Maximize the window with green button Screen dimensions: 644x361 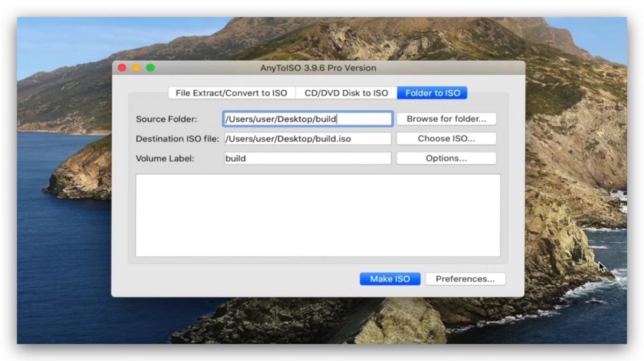point(150,68)
